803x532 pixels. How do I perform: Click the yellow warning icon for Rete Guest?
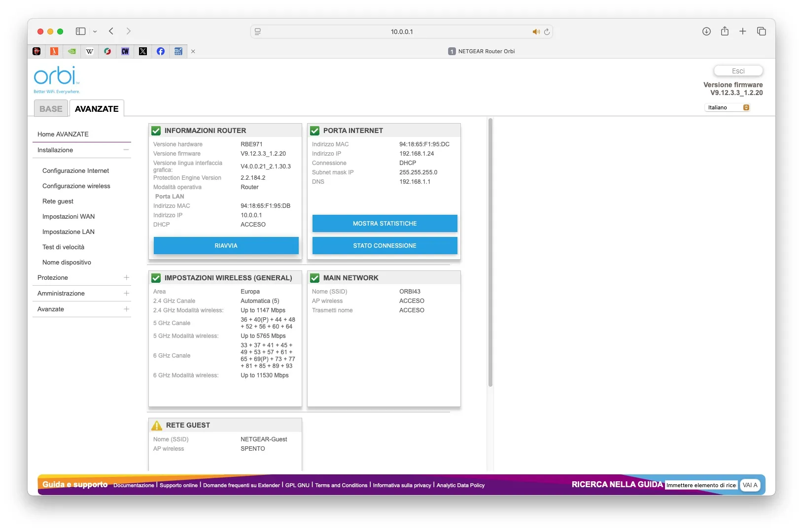tap(157, 425)
